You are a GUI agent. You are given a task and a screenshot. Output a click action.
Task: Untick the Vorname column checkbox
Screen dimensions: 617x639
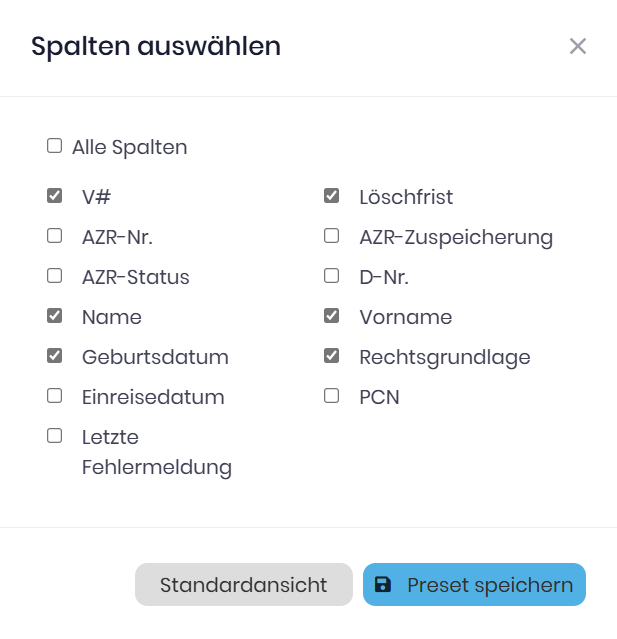[x=332, y=316]
